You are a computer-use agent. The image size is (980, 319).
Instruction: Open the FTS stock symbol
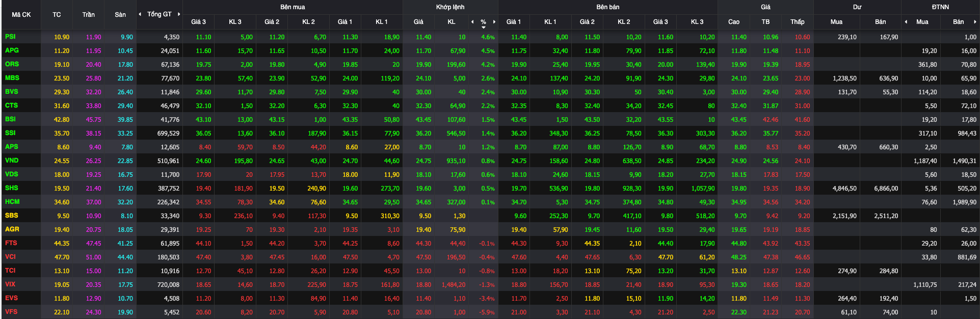11,243
